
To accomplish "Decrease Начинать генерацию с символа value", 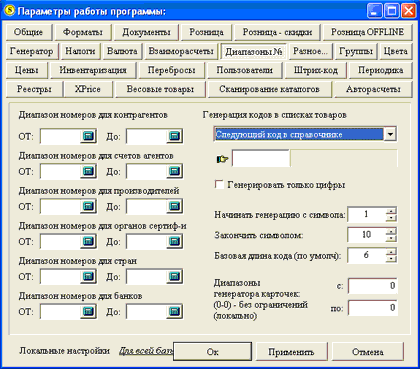I will [391, 218].
